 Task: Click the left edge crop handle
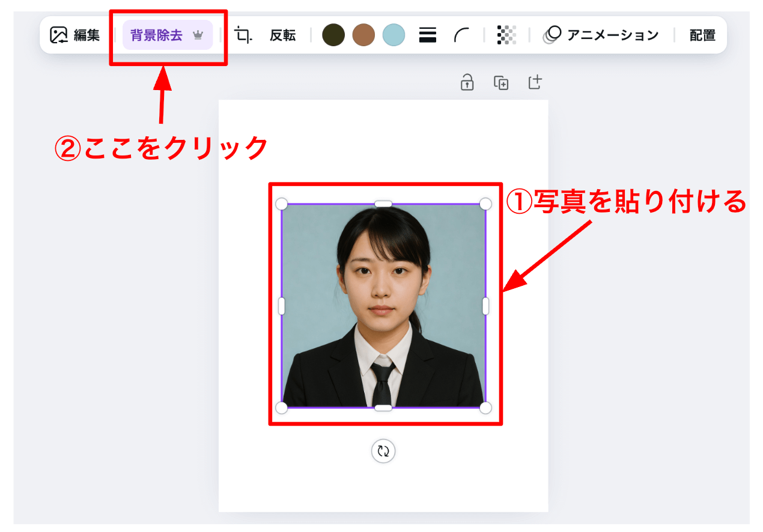282,306
